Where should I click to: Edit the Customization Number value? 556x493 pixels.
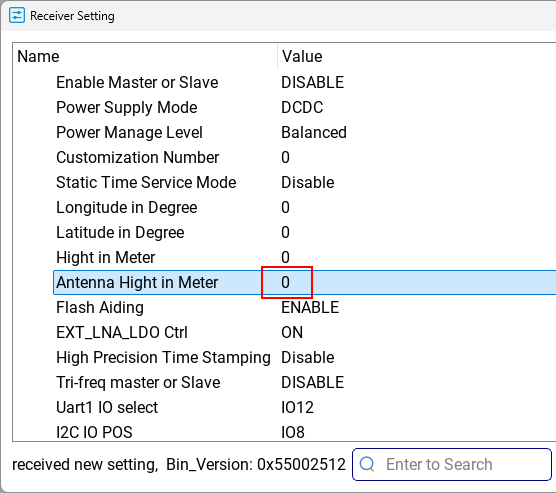click(285, 157)
